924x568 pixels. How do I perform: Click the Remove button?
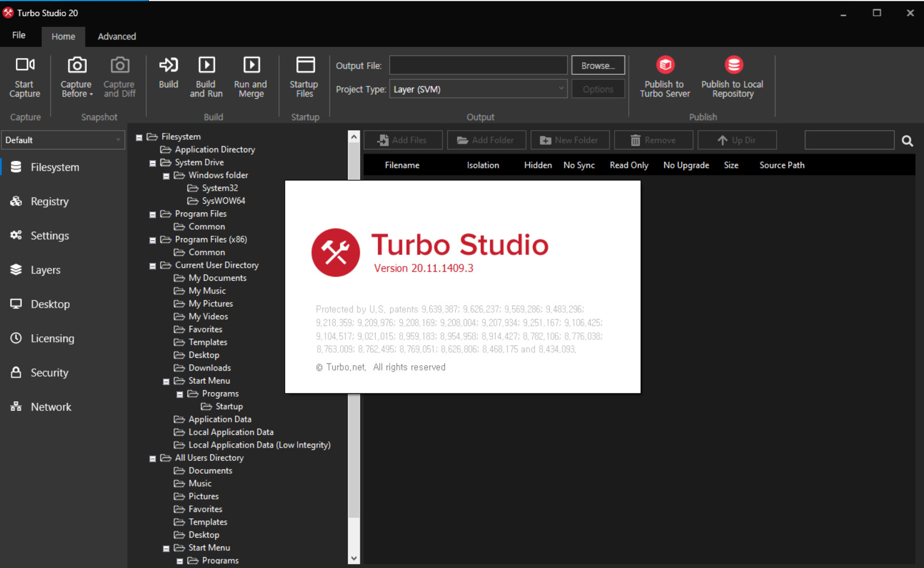[653, 140]
